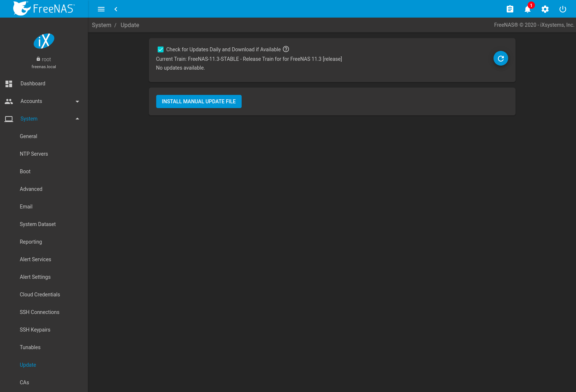This screenshot has height=392, width=576.
Task: Go to NTP Servers page
Action: tap(34, 154)
